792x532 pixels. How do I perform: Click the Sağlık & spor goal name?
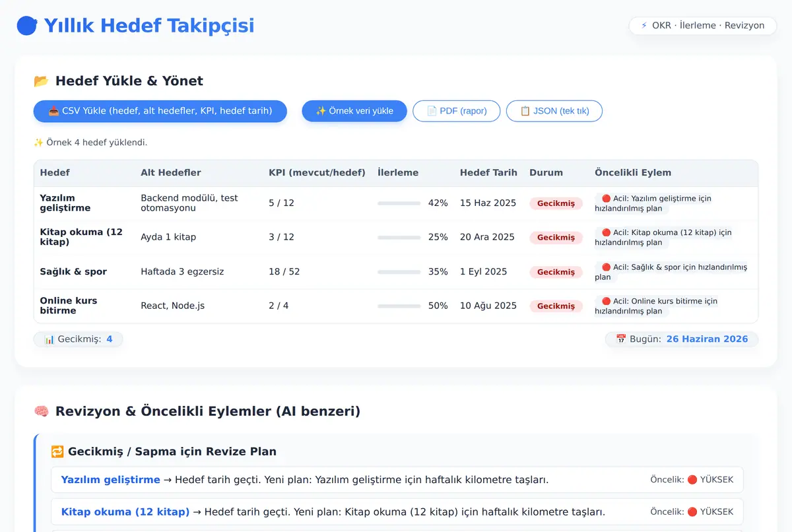click(73, 272)
